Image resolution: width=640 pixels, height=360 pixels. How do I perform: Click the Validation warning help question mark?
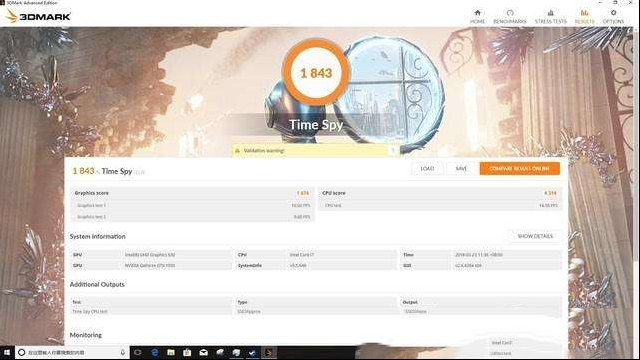point(393,150)
